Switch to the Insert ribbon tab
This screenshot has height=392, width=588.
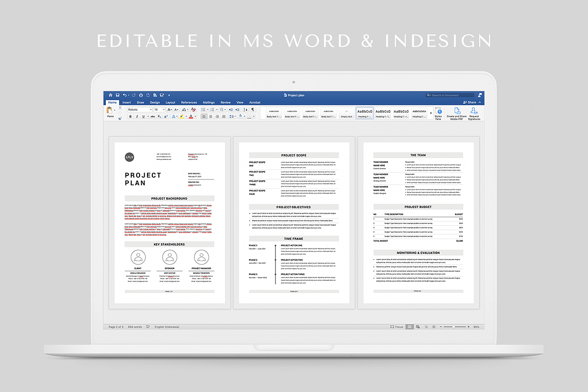(x=126, y=102)
